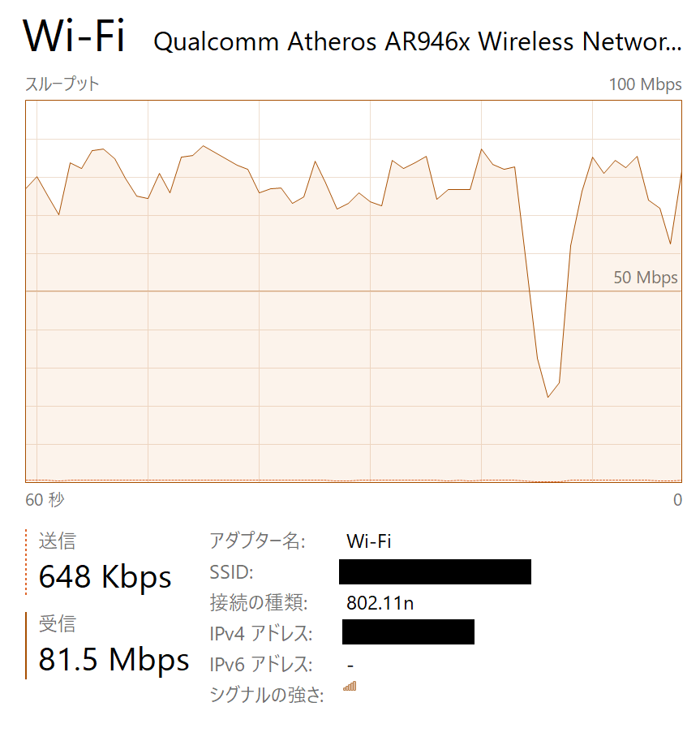This screenshot has width=700, height=737.
Task: Click the Wi-Fi heading title
Action: (x=75, y=37)
